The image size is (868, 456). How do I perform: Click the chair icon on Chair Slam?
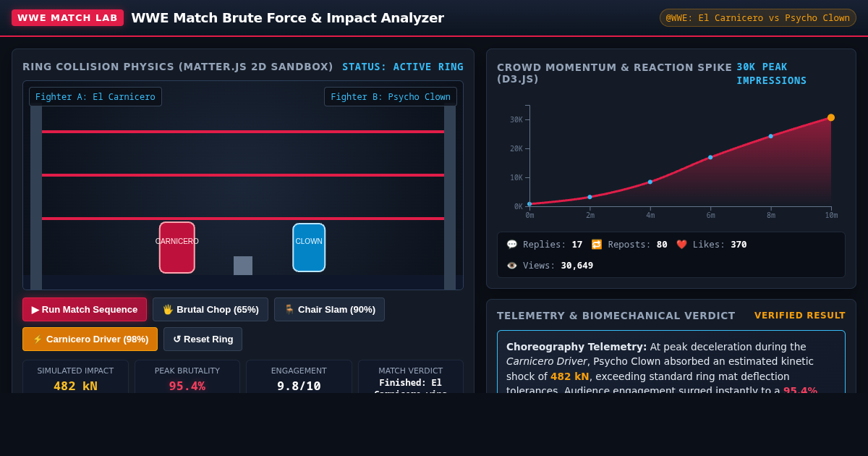tap(289, 310)
